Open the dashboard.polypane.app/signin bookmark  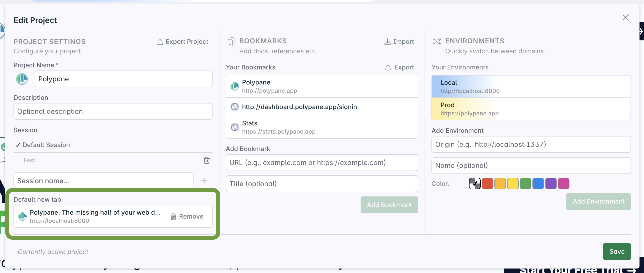click(x=322, y=107)
